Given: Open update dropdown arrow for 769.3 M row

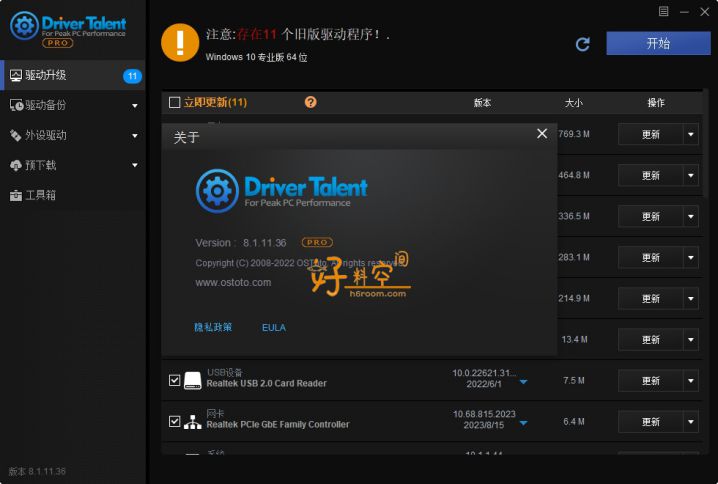Looking at the screenshot, I should click(x=691, y=134).
